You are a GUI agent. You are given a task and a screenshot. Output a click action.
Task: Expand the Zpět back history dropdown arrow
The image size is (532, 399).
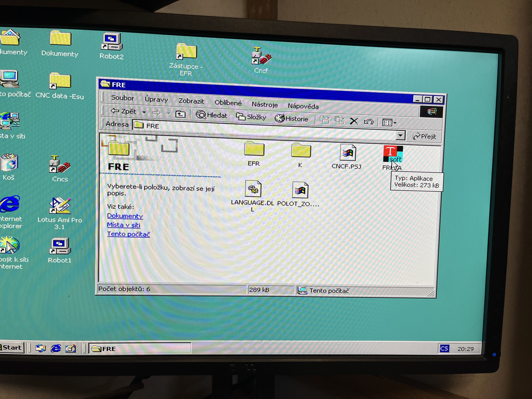144,112
